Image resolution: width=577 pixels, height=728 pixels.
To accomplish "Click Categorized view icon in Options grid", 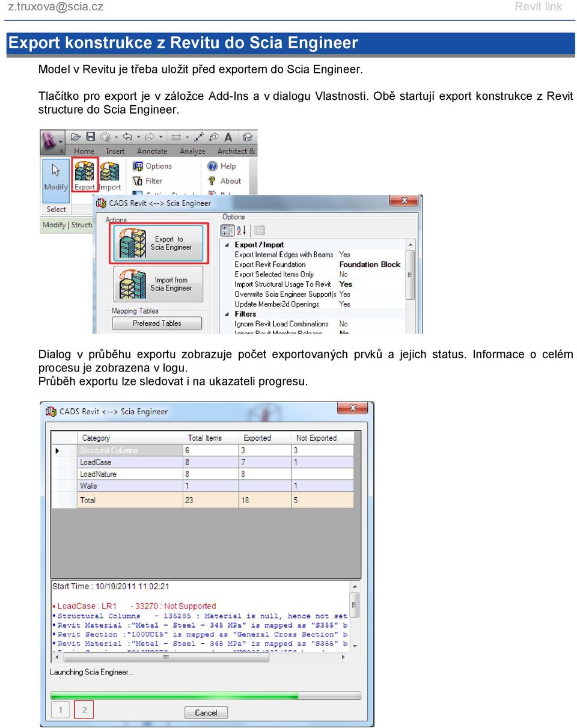I will pos(228,230).
